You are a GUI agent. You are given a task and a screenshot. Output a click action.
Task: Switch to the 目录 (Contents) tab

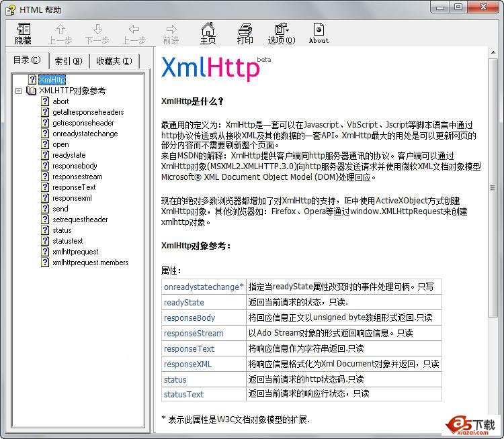(27, 60)
